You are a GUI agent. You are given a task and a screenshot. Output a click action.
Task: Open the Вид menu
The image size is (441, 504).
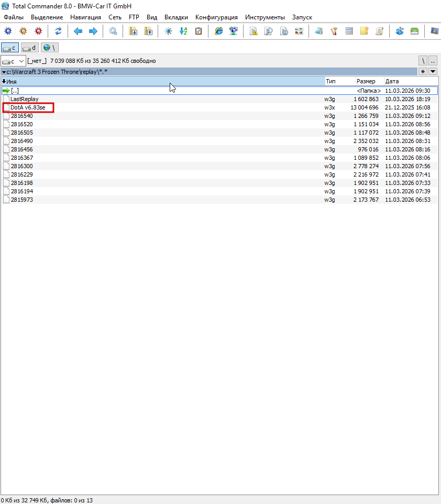coord(152,17)
